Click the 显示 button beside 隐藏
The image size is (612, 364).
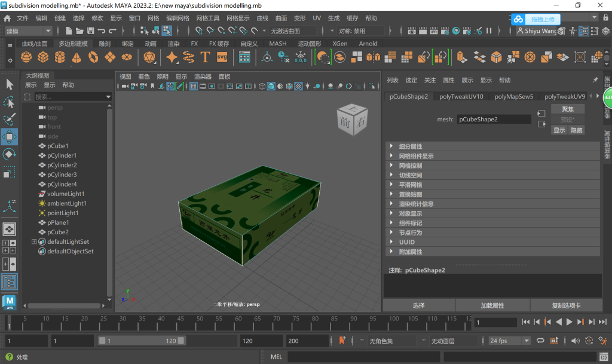(559, 130)
